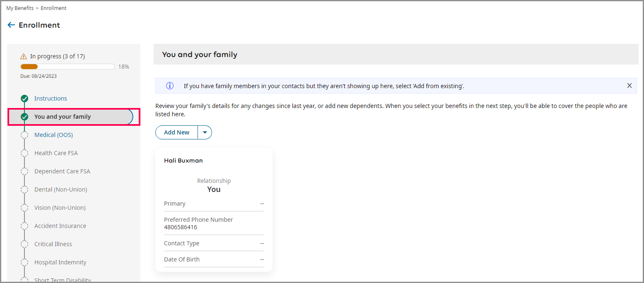Image resolution: width=644 pixels, height=283 pixels.
Task: Click the green checkmark beside You and your family
Action: 24,117
